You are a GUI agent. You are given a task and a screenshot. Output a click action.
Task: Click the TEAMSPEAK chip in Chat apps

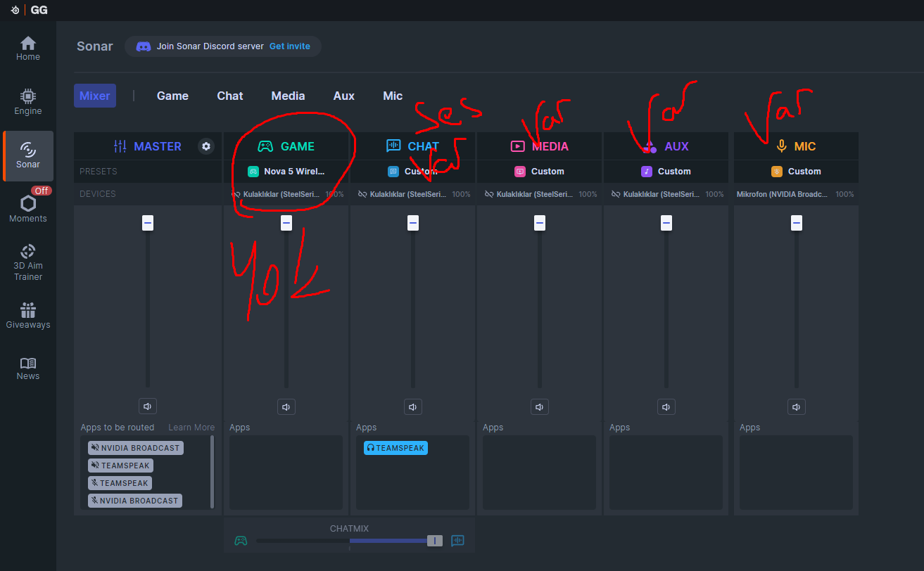point(395,448)
